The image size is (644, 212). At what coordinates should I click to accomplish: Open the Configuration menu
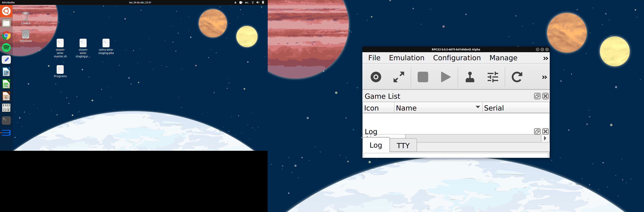[456, 58]
